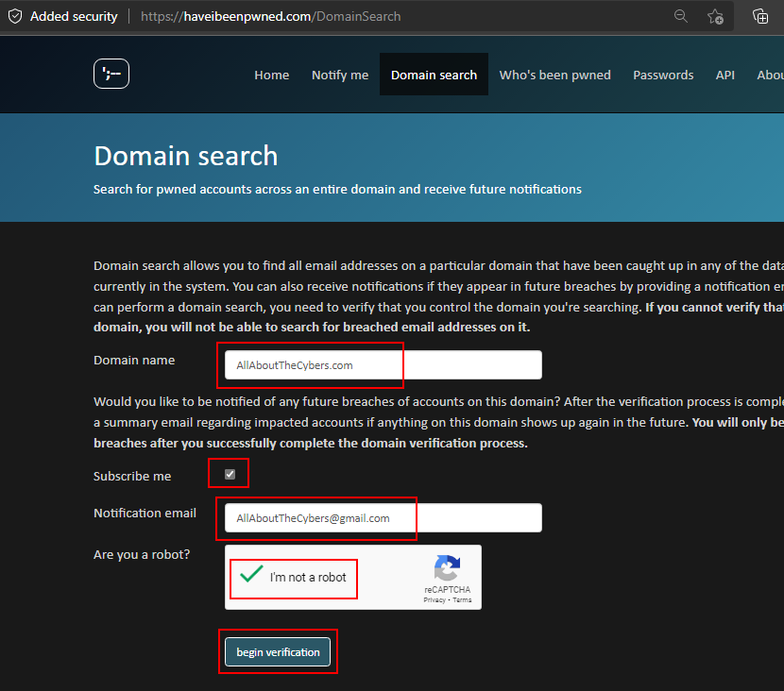Click the Domain search page heading
The width and height of the screenshot is (784, 691).
click(185, 156)
